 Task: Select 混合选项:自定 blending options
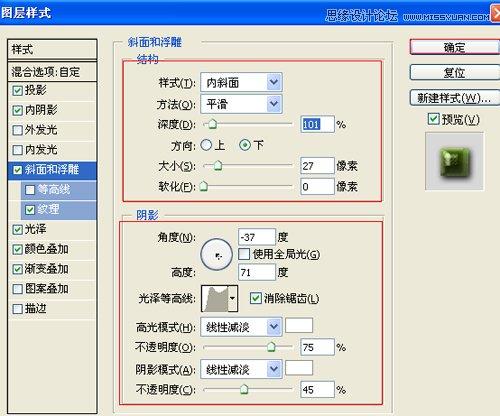(52, 71)
